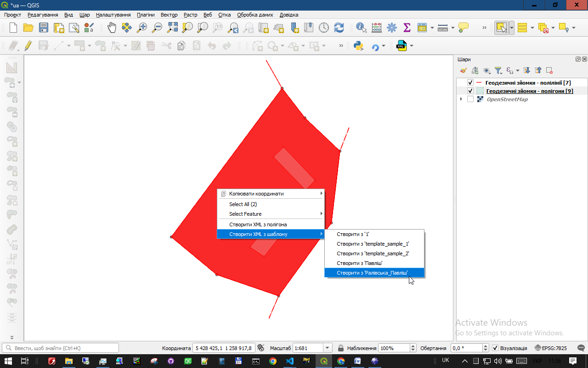The image size is (588, 368).
Task: Choose 'Створити з 'Ралівська_Павліш'' from submenu
Action: coord(372,273)
